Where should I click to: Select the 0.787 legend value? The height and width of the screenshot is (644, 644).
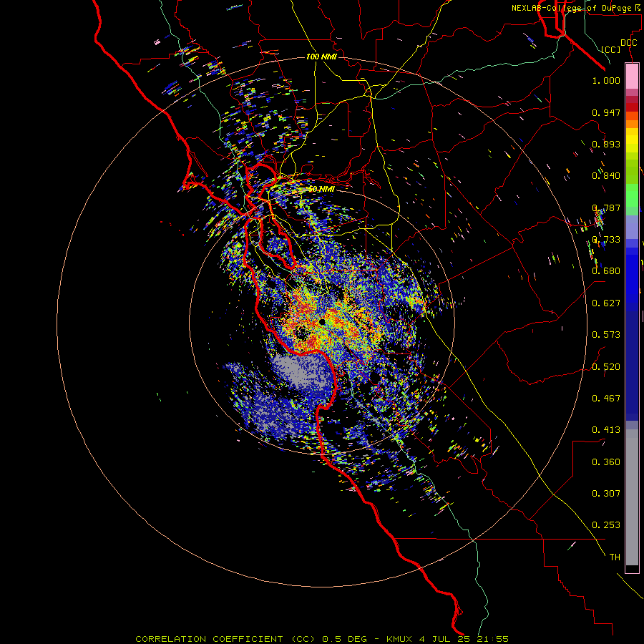click(606, 208)
